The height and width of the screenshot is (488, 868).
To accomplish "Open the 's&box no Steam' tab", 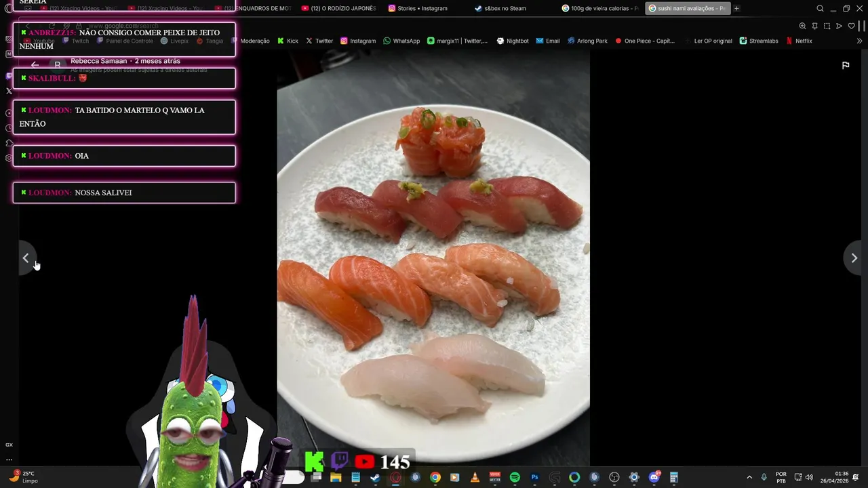I will coord(513,9).
